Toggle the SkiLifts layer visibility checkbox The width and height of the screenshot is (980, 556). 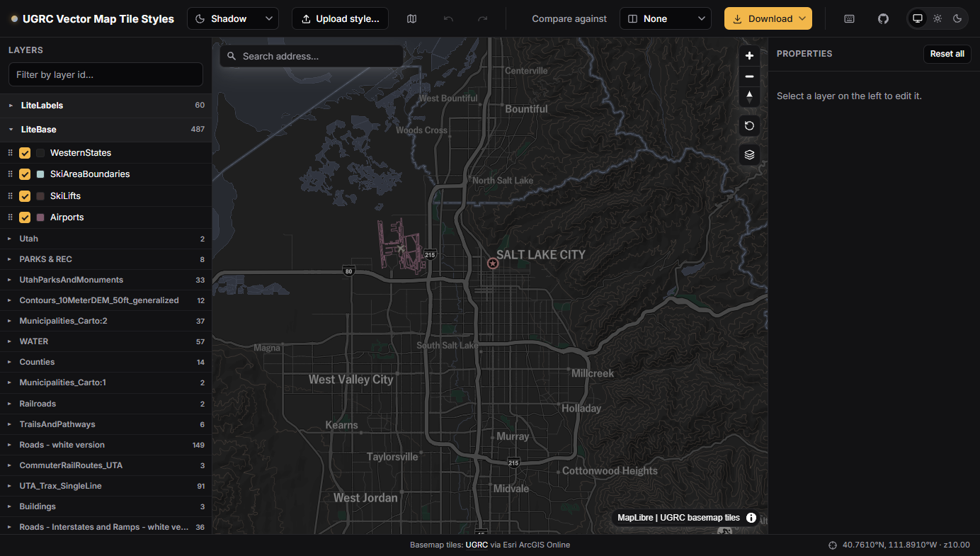click(x=25, y=196)
